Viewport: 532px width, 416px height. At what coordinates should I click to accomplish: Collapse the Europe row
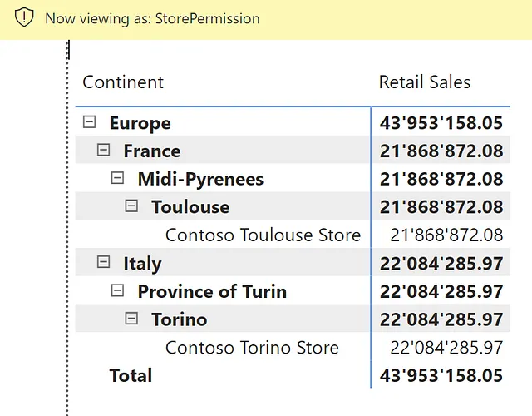point(89,122)
